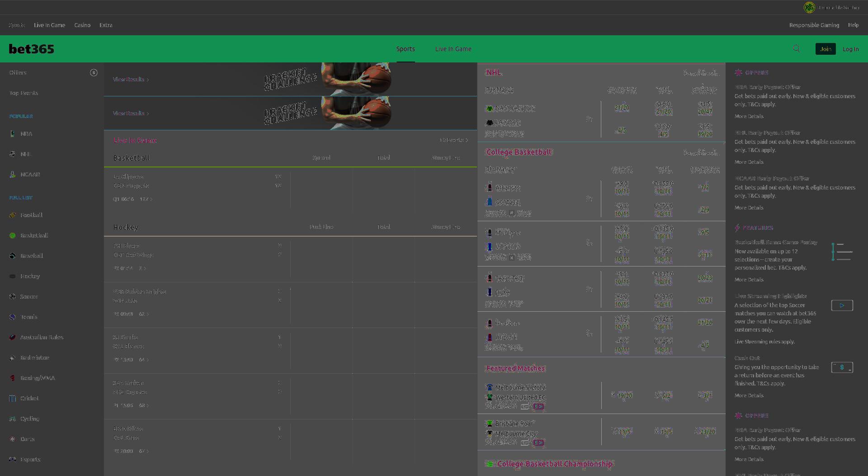Click the bet365 logo
The height and width of the screenshot is (476, 868).
[x=31, y=49]
